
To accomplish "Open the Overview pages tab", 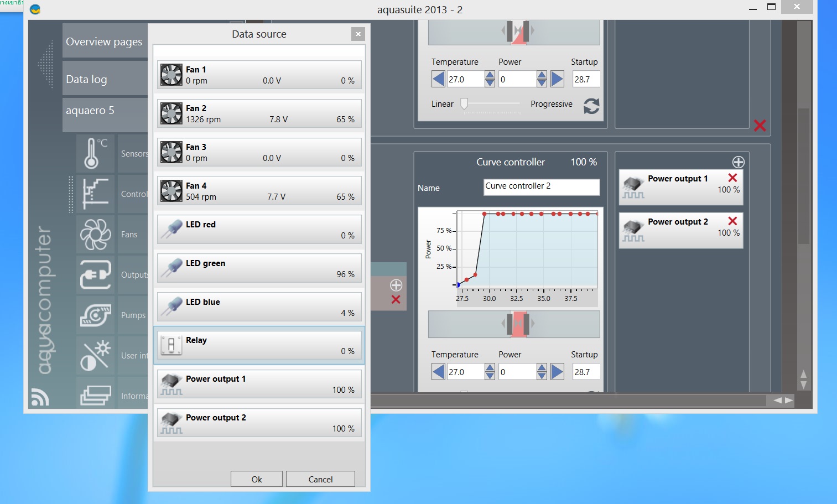I will click(104, 41).
